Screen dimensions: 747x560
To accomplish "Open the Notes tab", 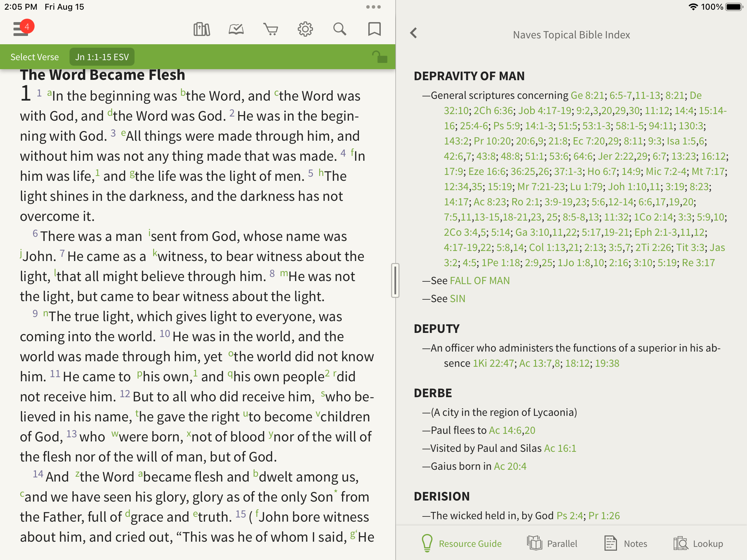I will point(626,543).
